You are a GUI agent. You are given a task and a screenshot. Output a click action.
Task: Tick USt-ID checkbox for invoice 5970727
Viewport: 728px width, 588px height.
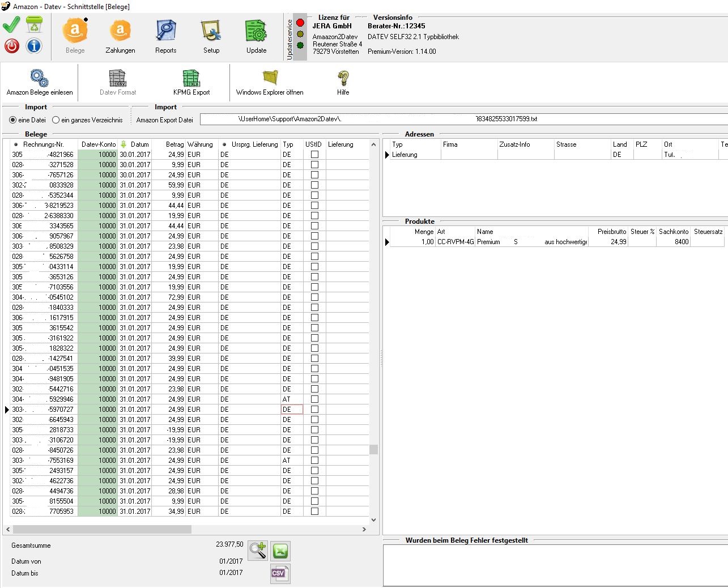(x=314, y=410)
